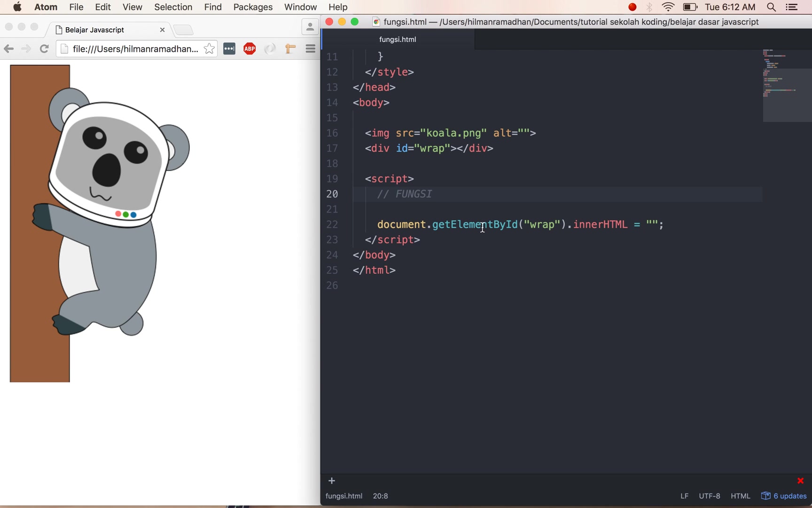The image size is (812, 508).
Task: Close the Belajar Javascript tab
Action: 162,30
